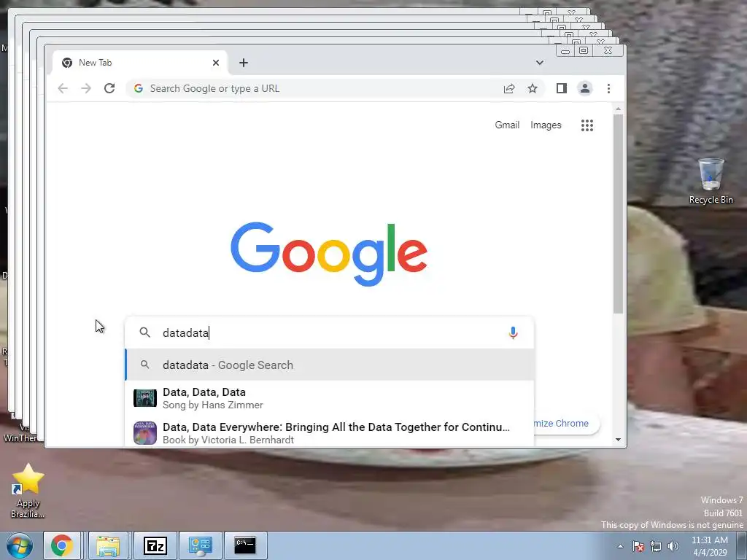Open the Chrome profile avatar icon
This screenshot has height=560, width=747.
point(584,88)
